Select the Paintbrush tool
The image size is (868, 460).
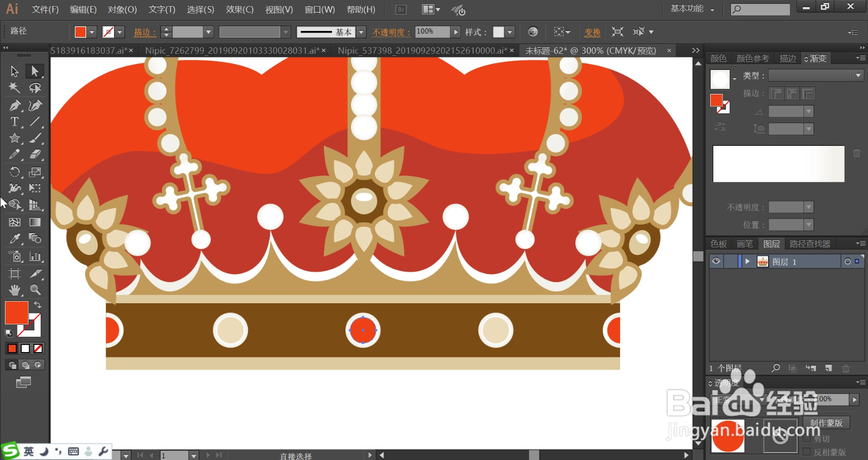pyautogui.click(x=35, y=138)
